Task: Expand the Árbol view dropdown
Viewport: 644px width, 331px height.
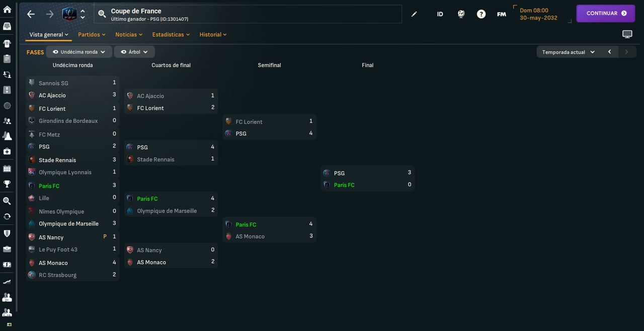Action: tap(134, 52)
